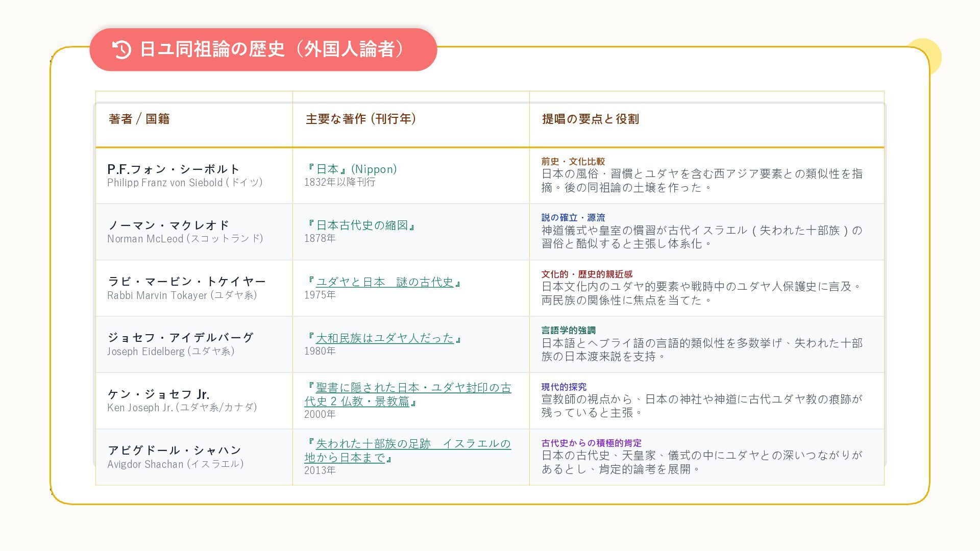
Task: Select the ジョセフ・アイデルバーグ author name
Action: tap(180, 338)
